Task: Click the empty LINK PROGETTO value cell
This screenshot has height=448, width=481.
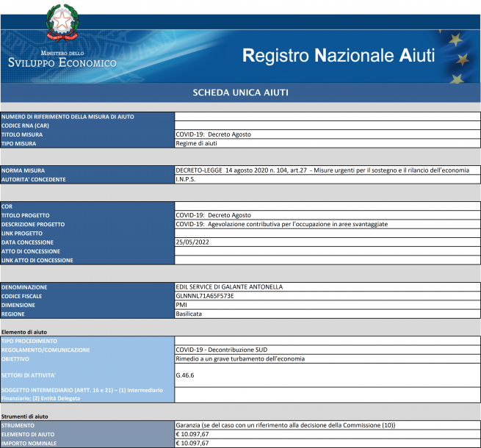Action: (x=328, y=233)
